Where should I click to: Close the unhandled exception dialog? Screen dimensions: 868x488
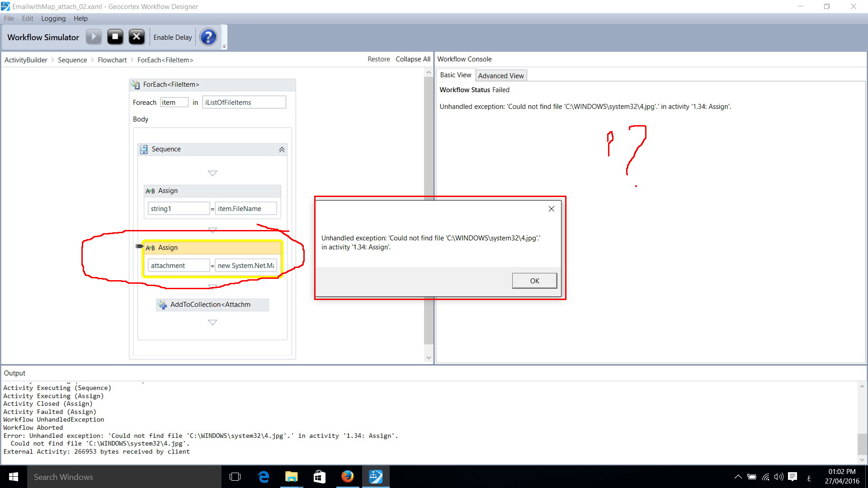coord(552,209)
